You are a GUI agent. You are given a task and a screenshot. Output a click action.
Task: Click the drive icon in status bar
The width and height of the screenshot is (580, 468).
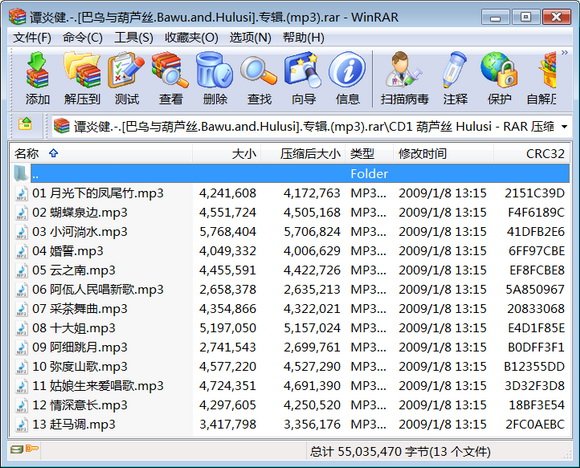click(17, 450)
